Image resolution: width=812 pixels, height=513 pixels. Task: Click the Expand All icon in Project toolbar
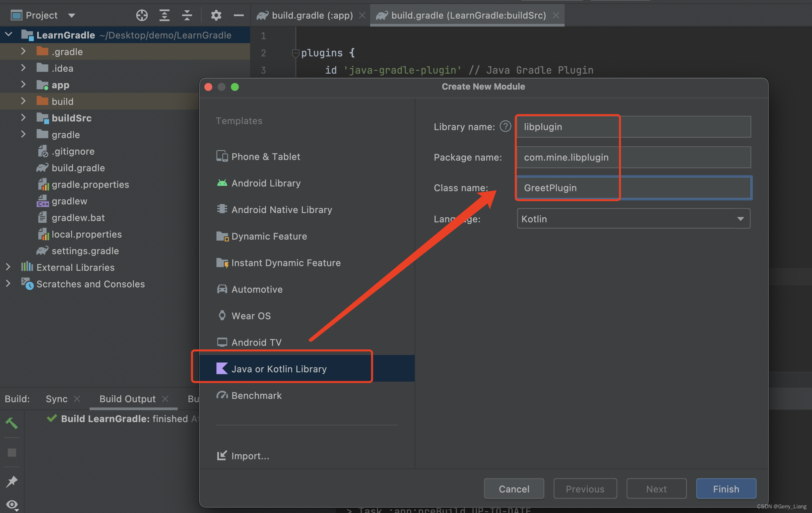(164, 15)
